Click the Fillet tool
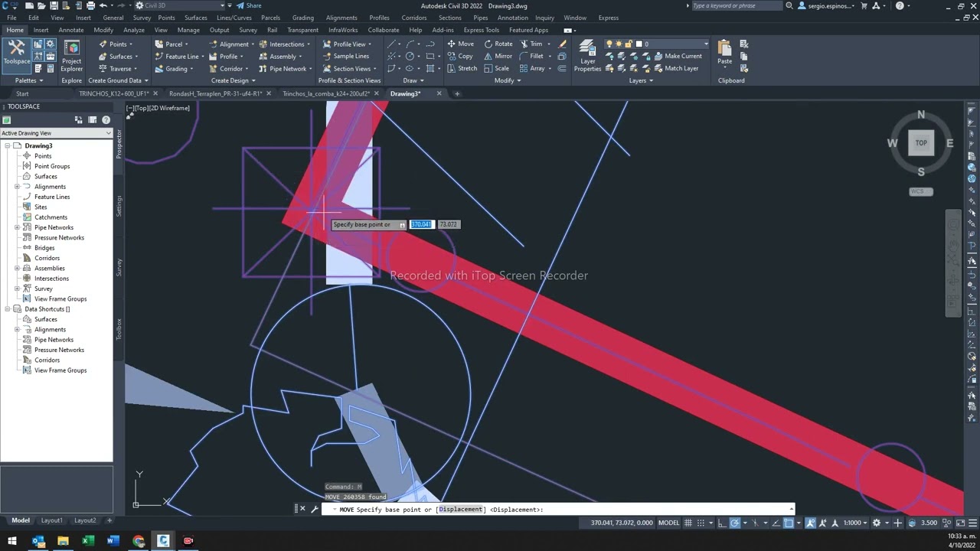This screenshot has width=980, height=551. pos(531,56)
